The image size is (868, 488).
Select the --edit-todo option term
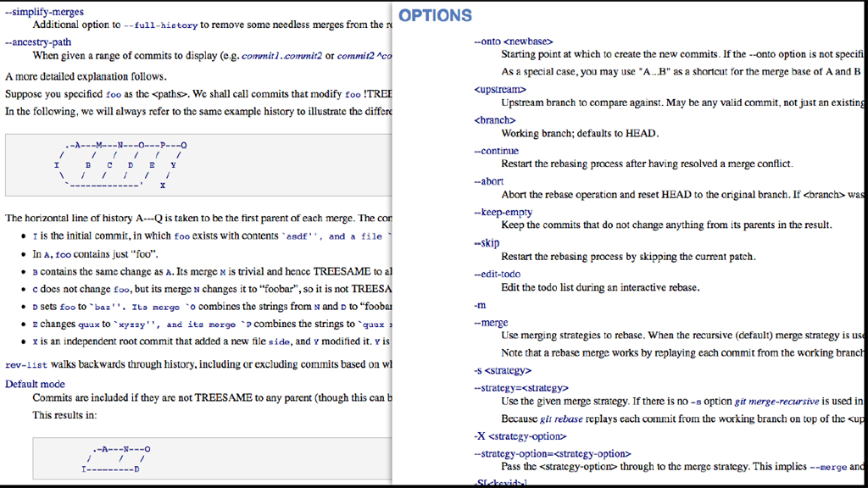(x=497, y=274)
